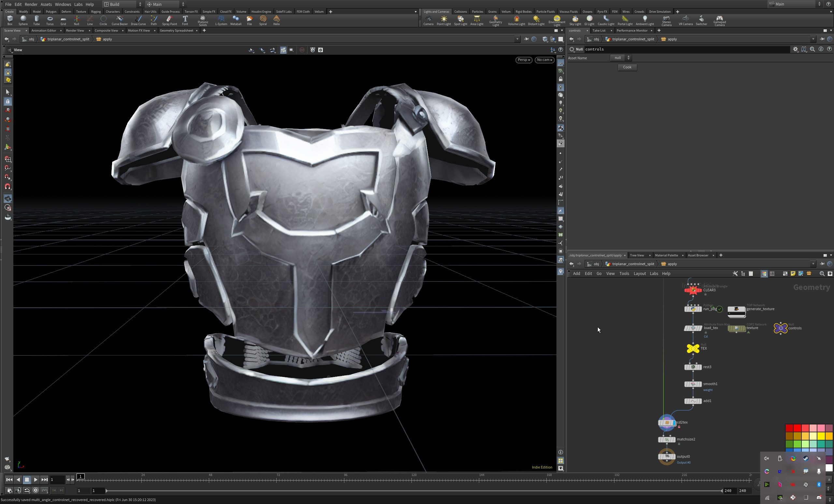Select the output0 node

pos(667,457)
